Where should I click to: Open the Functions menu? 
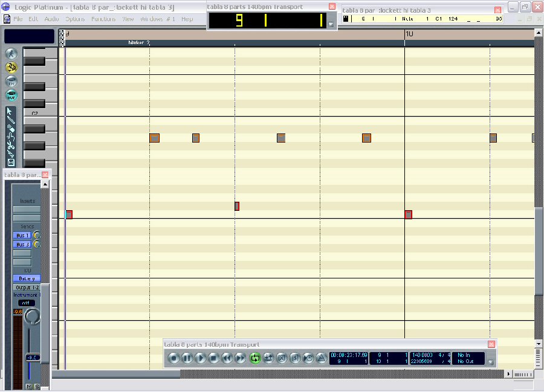coord(103,19)
